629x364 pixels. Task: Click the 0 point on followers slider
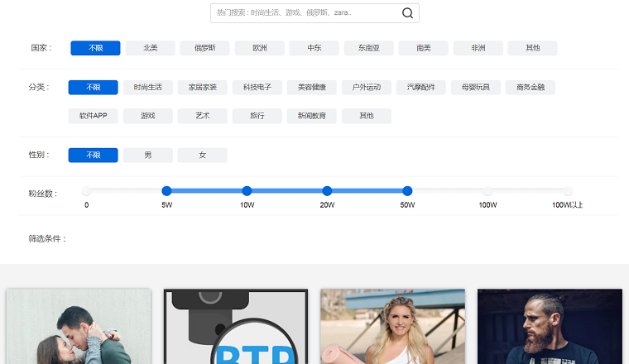click(x=86, y=191)
